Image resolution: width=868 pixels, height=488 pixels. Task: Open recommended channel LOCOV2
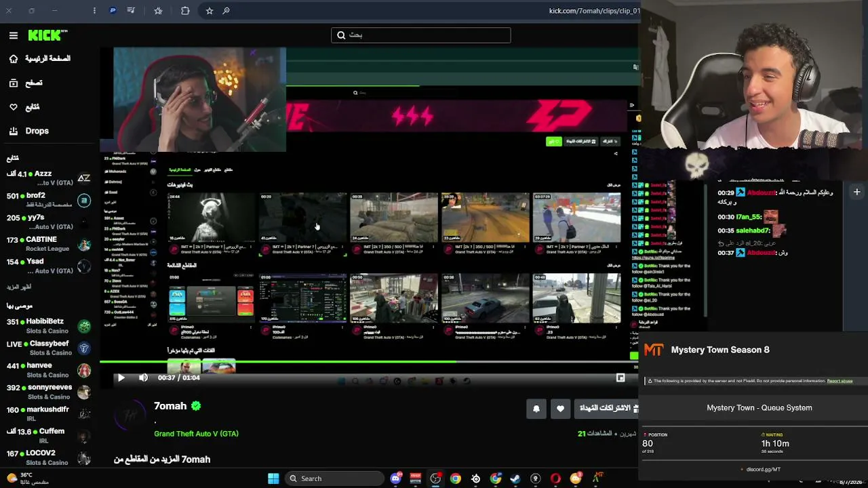[49, 457]
